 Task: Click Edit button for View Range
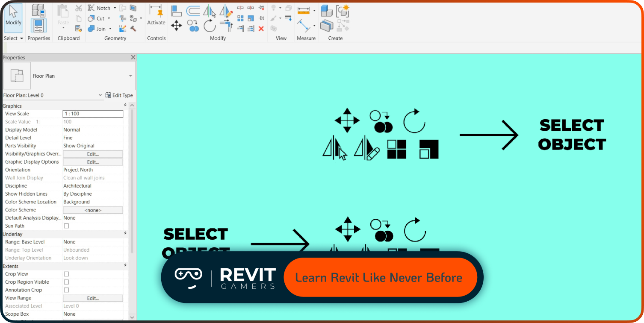pyautogui.click(x=93, y=298)
